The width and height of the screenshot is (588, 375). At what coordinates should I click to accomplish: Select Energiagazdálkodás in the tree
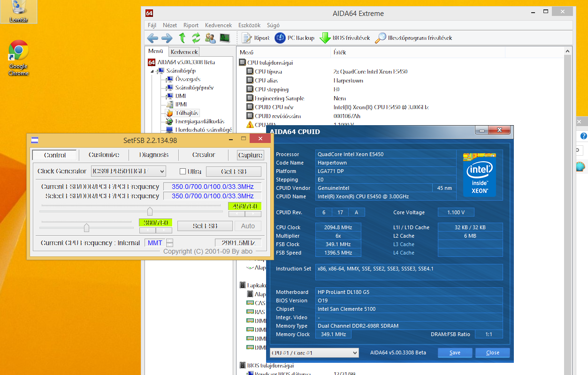tap(199, 121)
